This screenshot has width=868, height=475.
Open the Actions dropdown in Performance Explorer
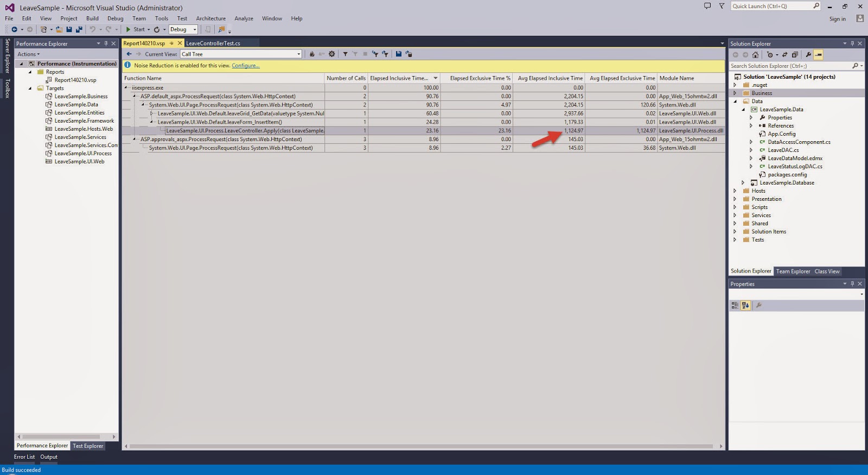[x=28, y=54]
